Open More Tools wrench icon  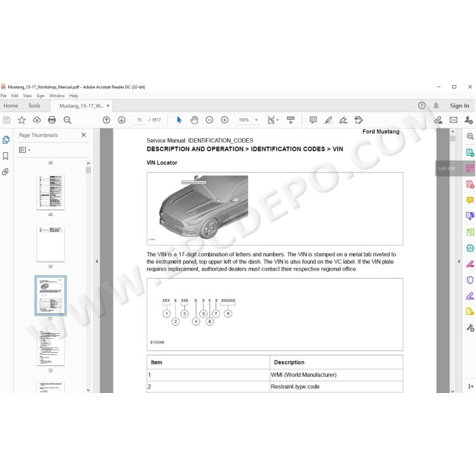click(x=470, y=328)
